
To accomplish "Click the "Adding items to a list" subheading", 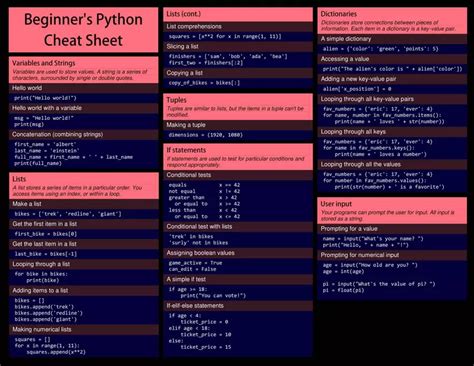I will tap(40, 290).
